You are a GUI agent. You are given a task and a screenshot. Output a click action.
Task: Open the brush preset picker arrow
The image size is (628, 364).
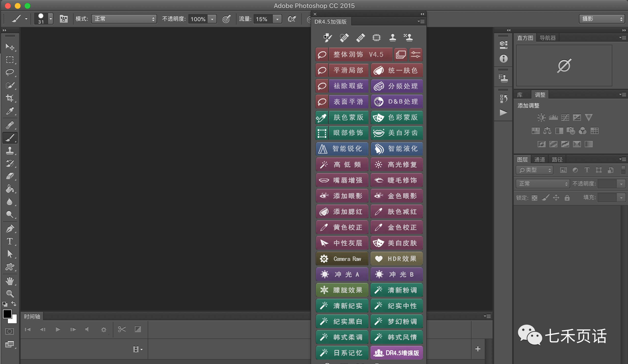coord(51,19)
